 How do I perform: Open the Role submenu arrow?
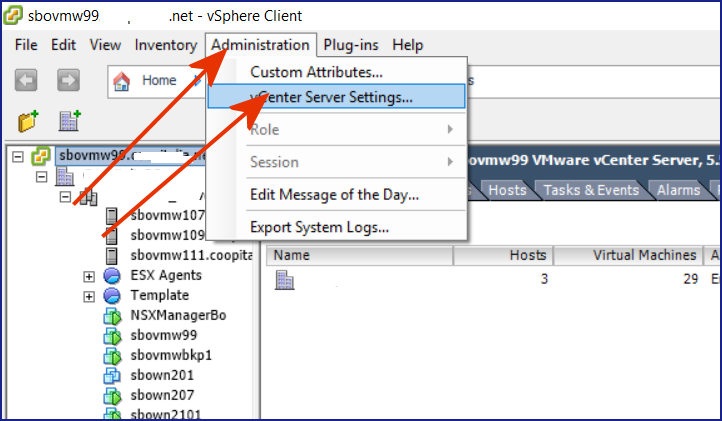[450, 129]
